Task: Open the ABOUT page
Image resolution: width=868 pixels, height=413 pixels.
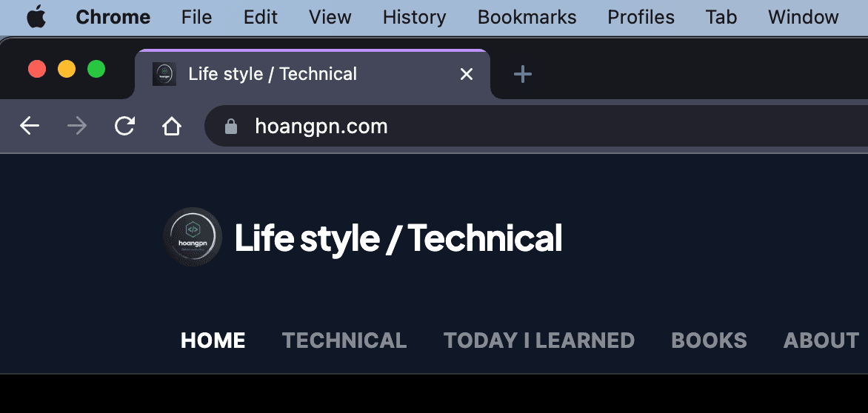Action: [x=821, y=340]
